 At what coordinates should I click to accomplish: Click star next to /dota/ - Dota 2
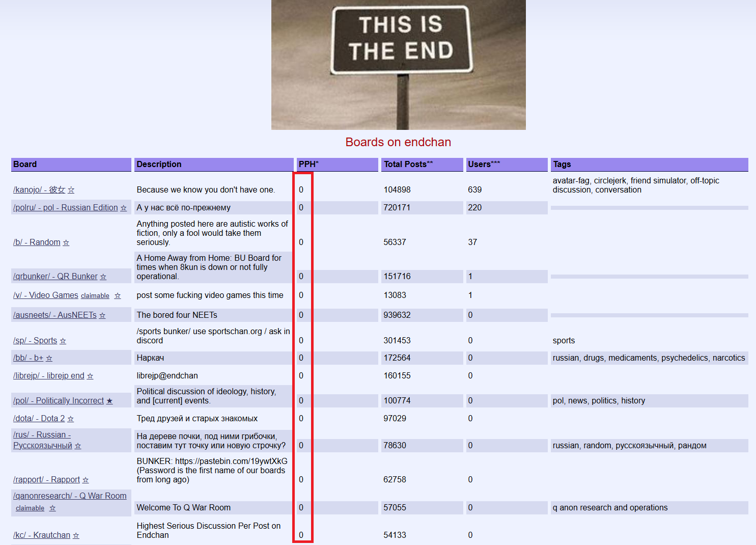[x=71, y=419]
